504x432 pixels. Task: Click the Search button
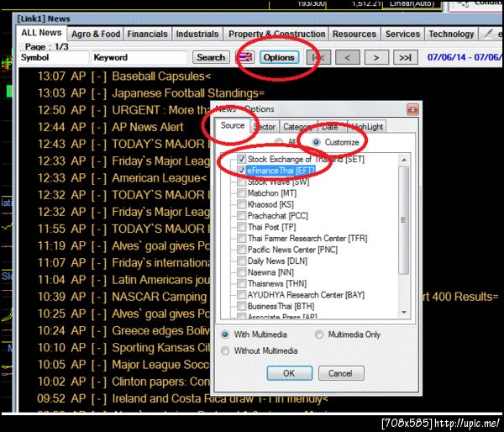click(x=211, y=58)
